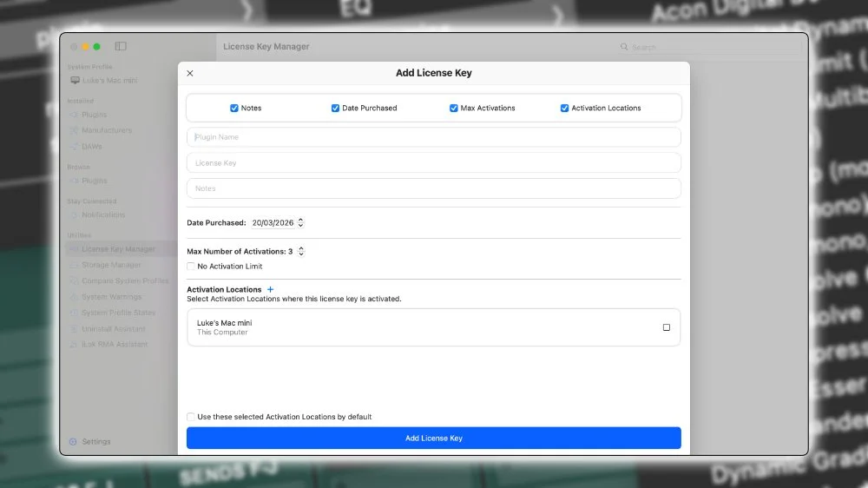Screen dimensions: 868x488
Task: Uncheck the Max Activations option
Action: (453, 108)
